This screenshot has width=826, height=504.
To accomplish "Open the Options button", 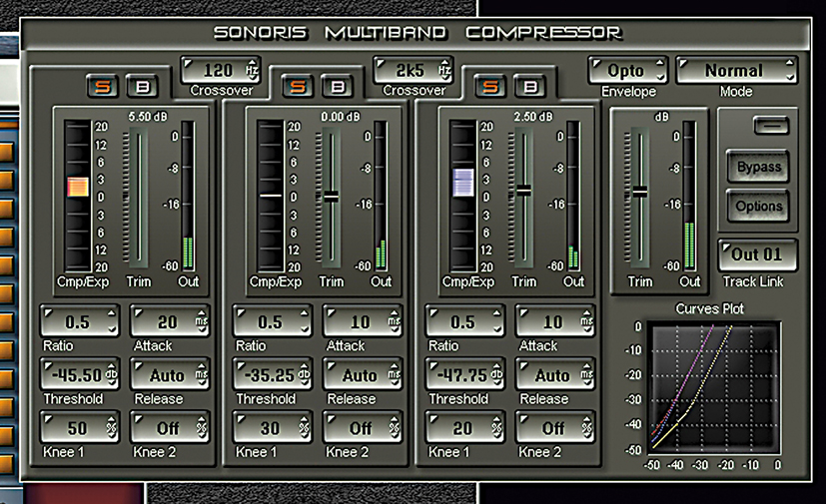I will pos(758,206).
